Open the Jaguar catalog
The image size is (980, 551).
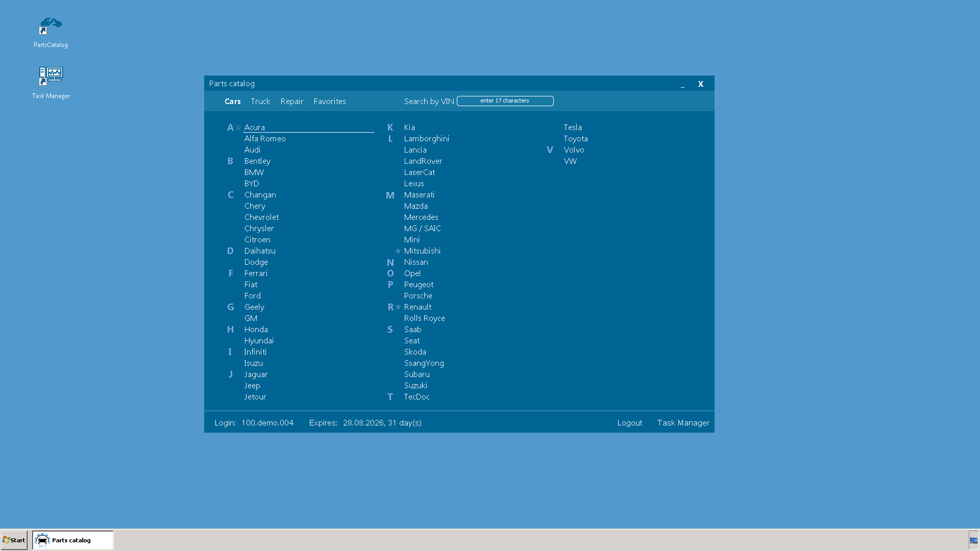[x=256, y=374]
